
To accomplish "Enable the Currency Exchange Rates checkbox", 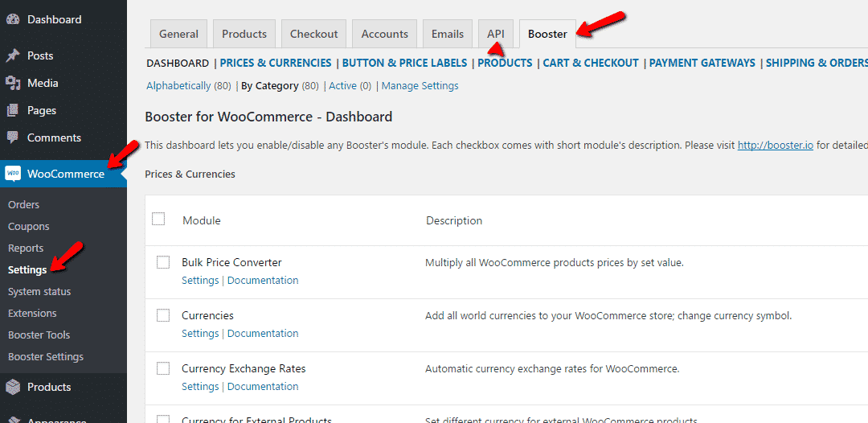I will pyautogui.click(x=162, y=368).
